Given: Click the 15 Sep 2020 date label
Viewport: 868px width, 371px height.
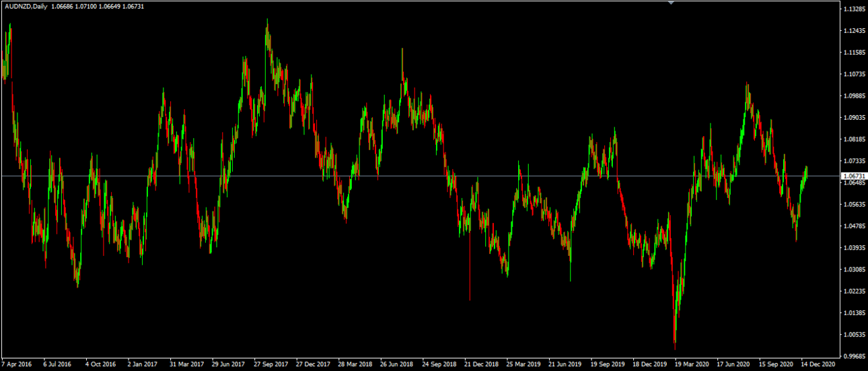Looking at the screenshot, I should (x=776, y=364).
